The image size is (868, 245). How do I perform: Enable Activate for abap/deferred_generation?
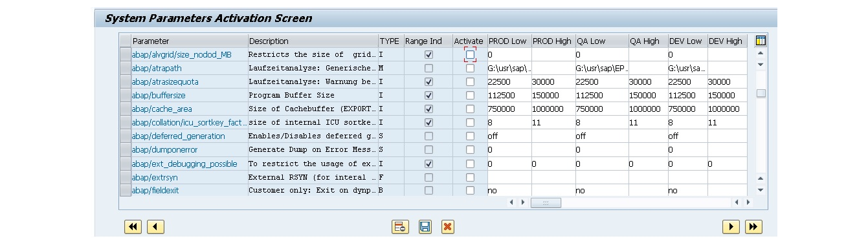click(470, 136)
